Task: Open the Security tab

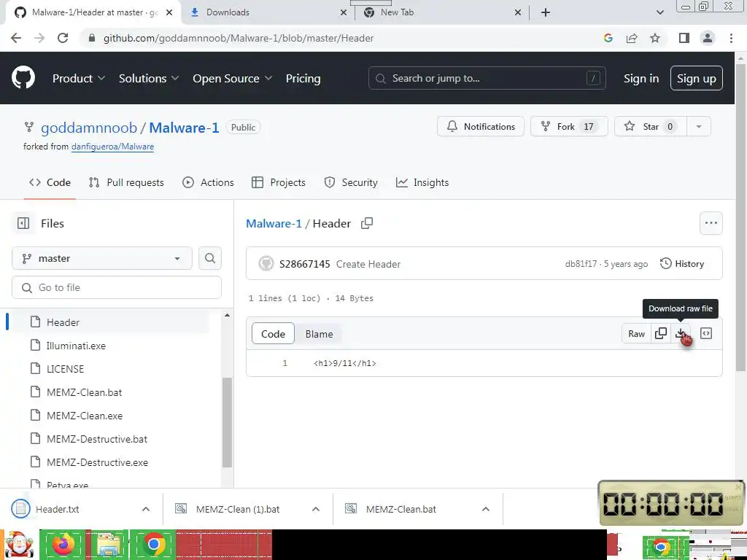Action: tap(351, 182)
